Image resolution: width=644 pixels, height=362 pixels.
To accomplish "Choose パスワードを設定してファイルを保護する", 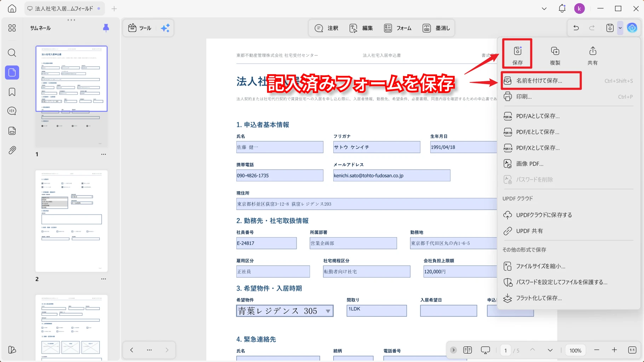I will click(x=569, y=282).
